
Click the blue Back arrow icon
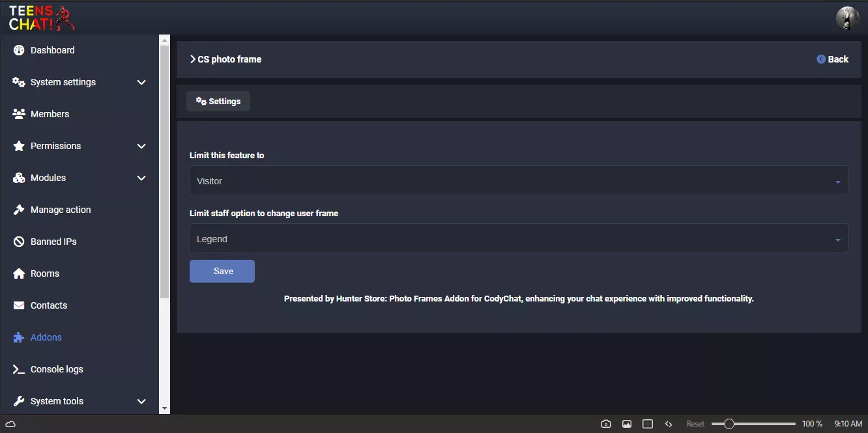coord(821,59)
